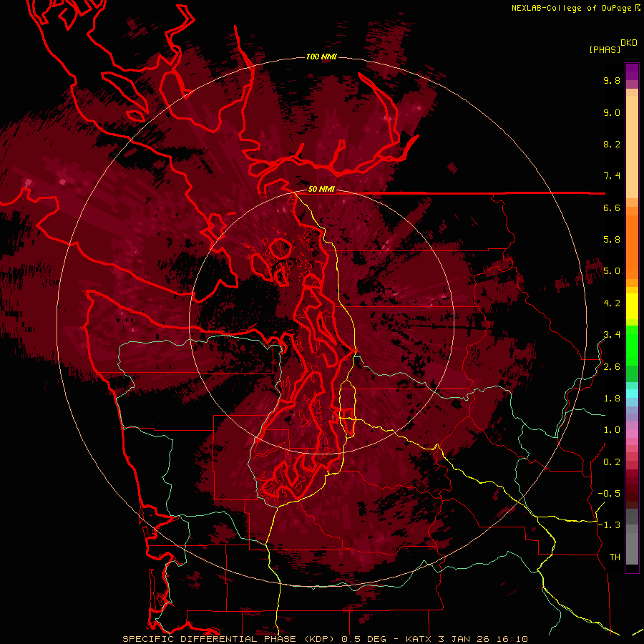The width and height of the screenshot is (644, 644).
Task: Click the 9.8 value on the scale
Action: 612,80
